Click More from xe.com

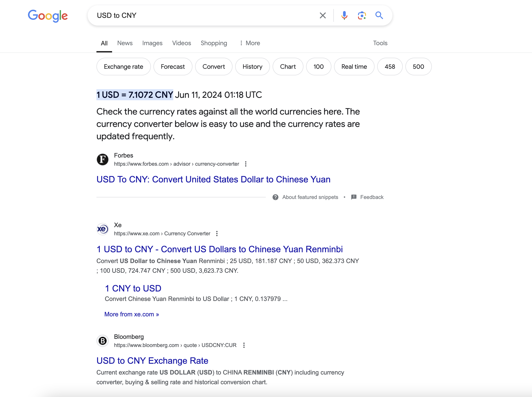coord(132,314)
